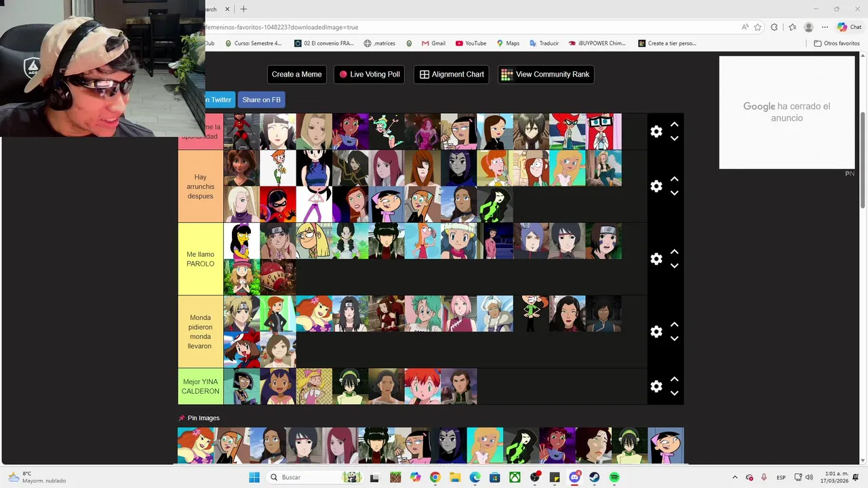Viewport: 868px width, 488px height.
Task: Open ',matrices' bookmark
Action: pyautogui.click(x=380, y=43)
